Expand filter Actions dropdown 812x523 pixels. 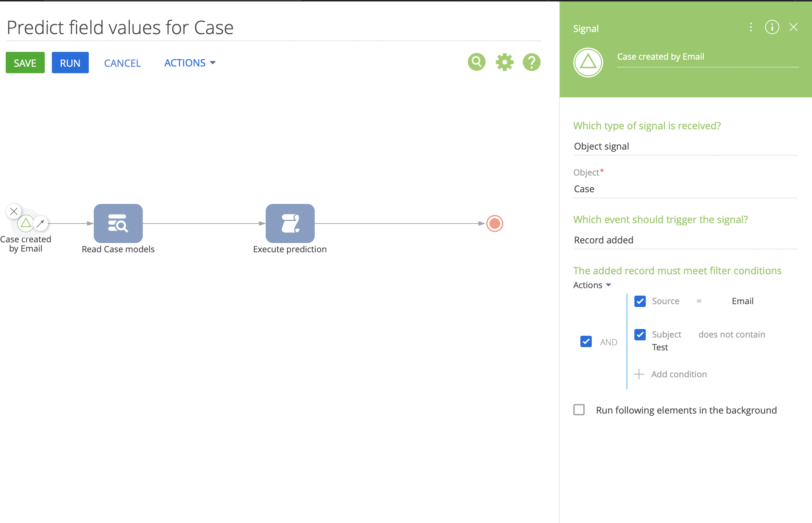point(592,285)
